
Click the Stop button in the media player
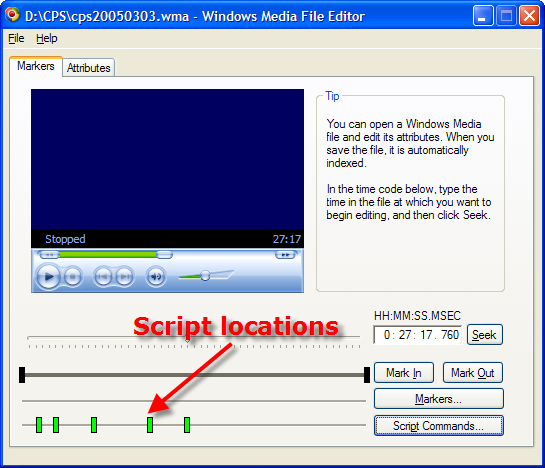point(73,277)
